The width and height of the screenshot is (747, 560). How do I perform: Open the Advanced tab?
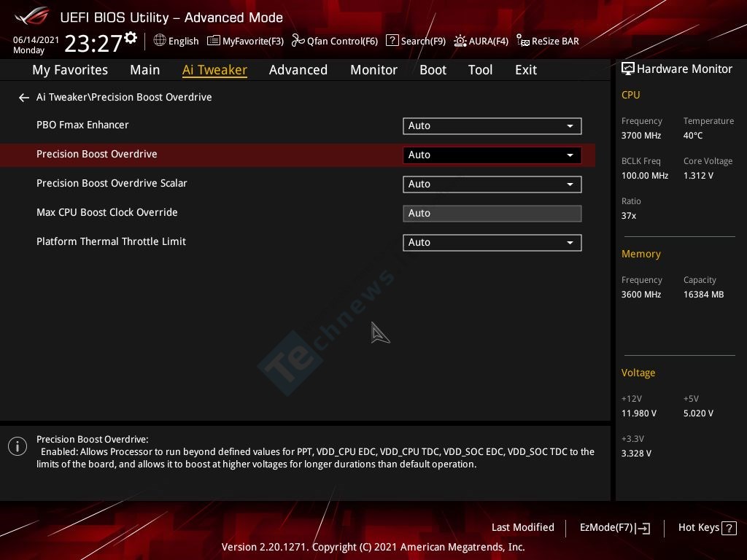[298, 70]
